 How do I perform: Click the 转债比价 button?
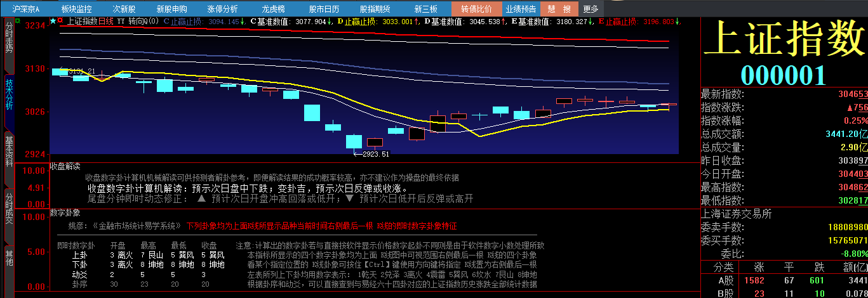click(476, 9)
